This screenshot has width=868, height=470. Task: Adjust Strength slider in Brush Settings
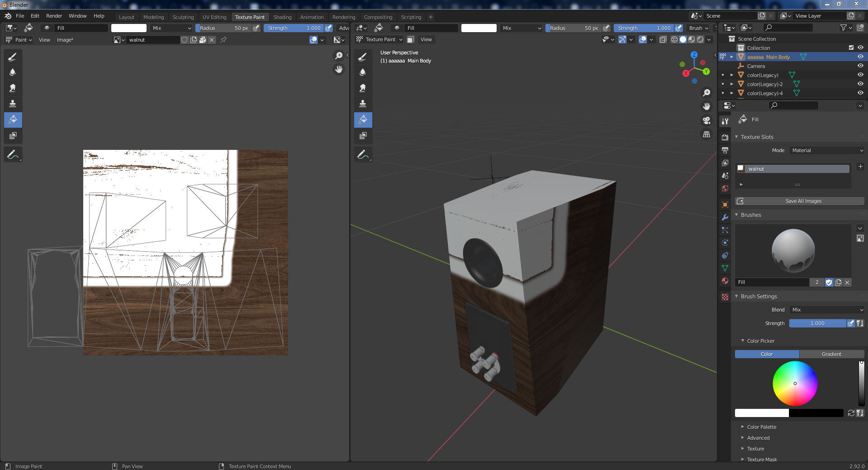pyautogui.click(x=818, y=323)
